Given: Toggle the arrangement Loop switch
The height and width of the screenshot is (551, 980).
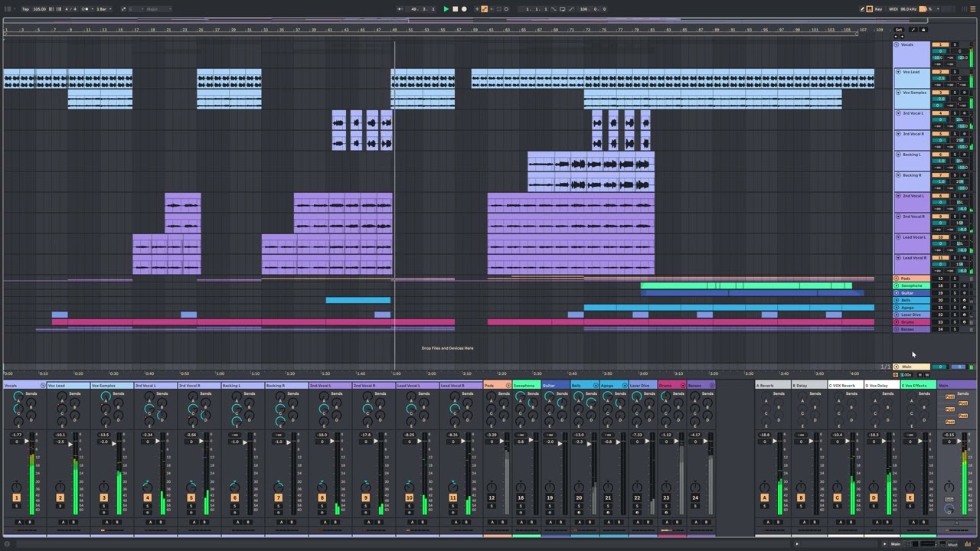Looking at the screenshot, I should click(562, 9).
